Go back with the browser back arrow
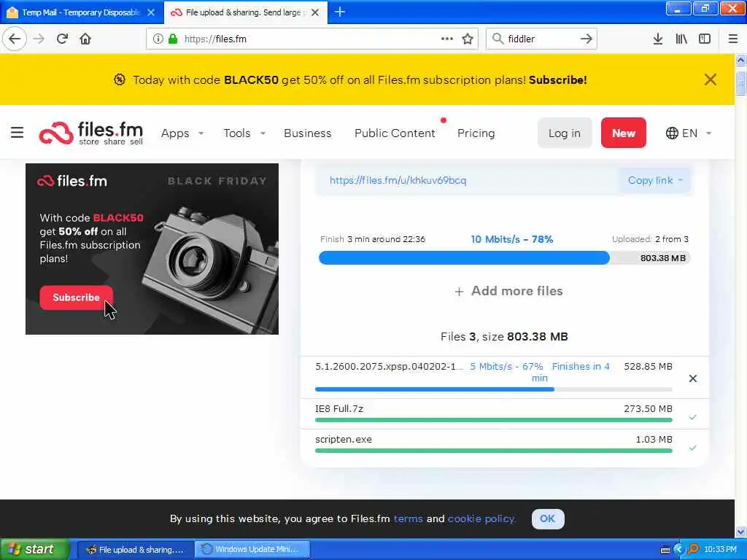 point(15,39)
